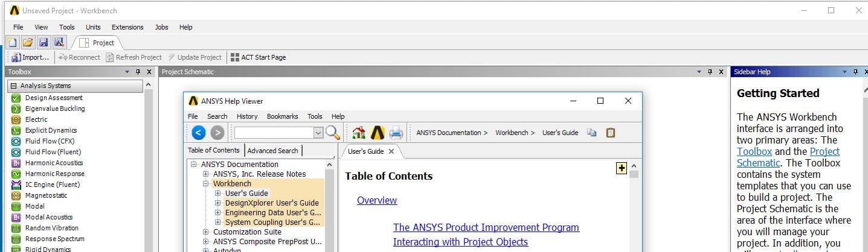The width and height of the screenshot is (868, 252).
Task: Pin the Sidebar Help panel
Action: coord(855,72)
